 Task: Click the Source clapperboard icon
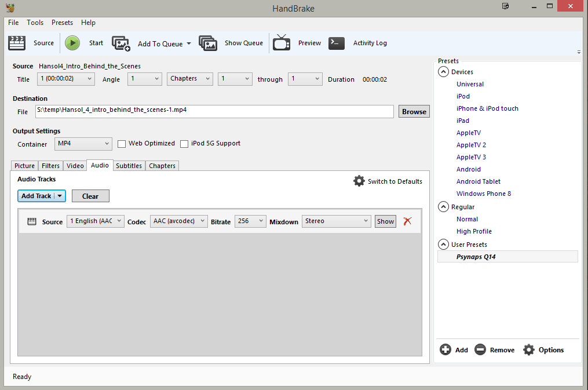click(x=17, y=43)
